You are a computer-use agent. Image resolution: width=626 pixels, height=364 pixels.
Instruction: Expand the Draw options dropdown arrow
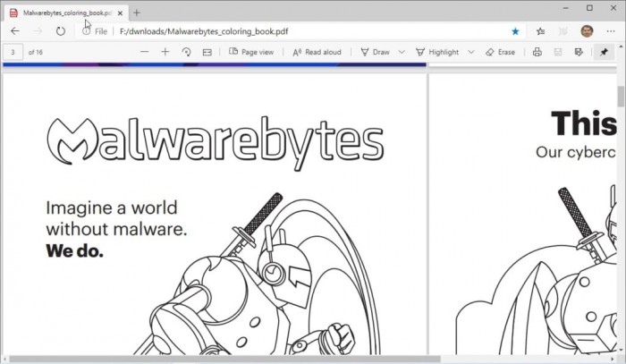[402, 52]
